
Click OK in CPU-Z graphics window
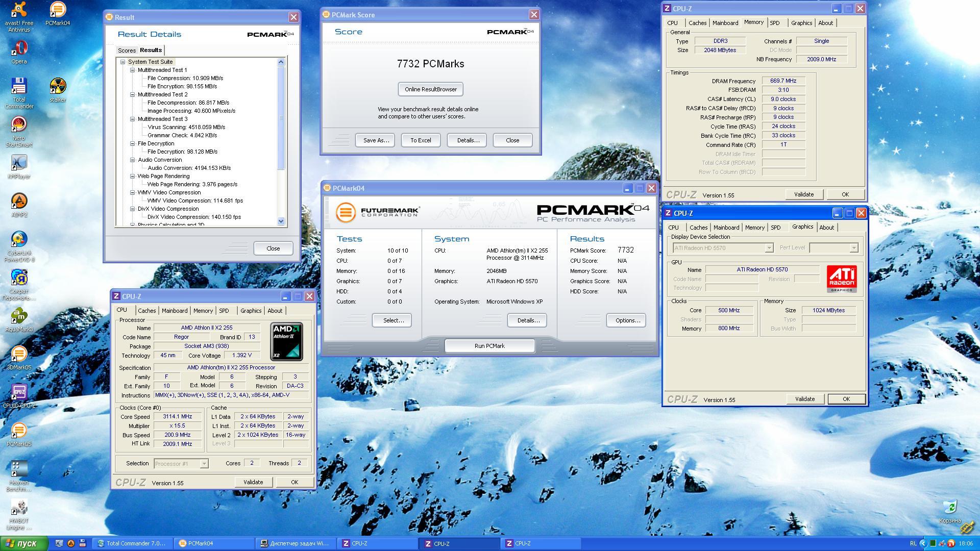coord(846,399)
